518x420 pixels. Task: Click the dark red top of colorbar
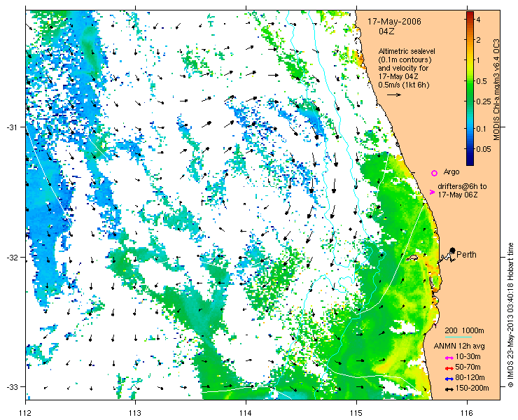click(x=470, y=14)
